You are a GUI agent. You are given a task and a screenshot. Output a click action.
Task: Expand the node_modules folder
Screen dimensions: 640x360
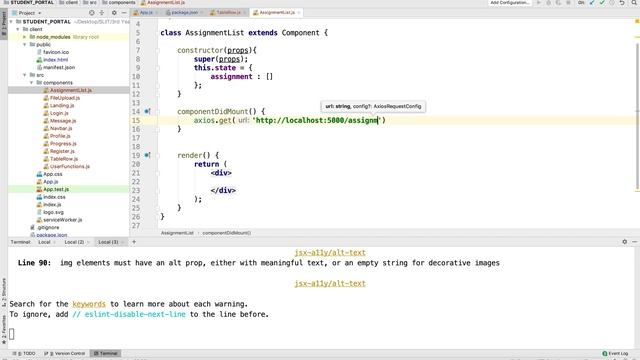24,37
